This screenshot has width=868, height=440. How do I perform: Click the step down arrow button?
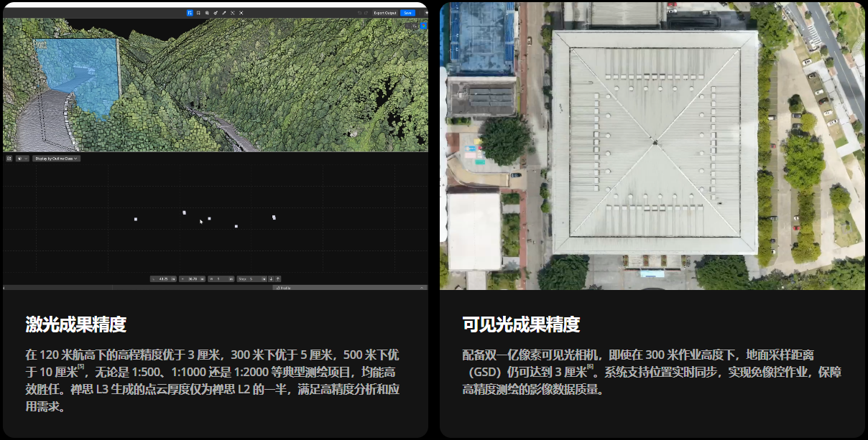click(x=271, y=278)
